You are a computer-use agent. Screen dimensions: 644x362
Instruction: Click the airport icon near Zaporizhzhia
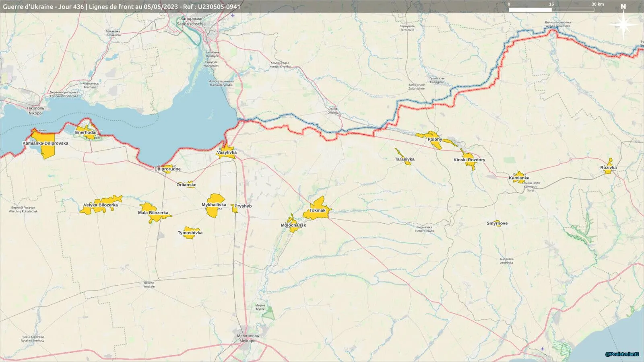pyautogui.click(x=233, y=15)
